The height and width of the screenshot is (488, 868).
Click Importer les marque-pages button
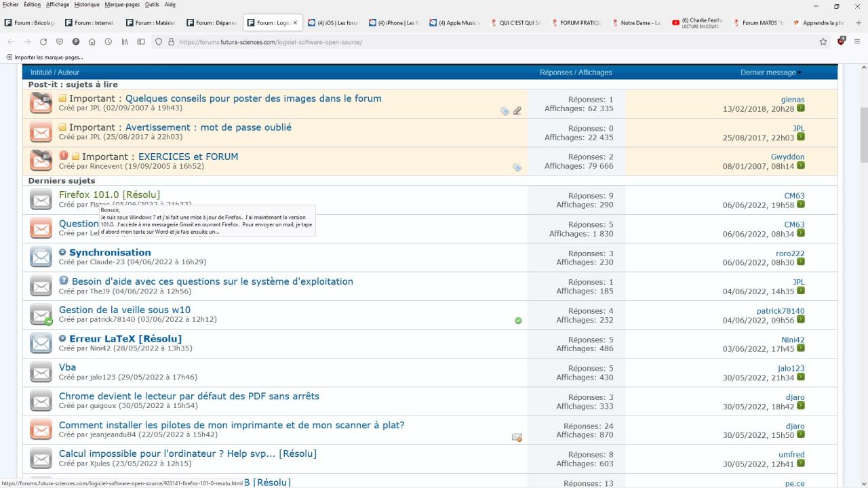coord(44,57)
